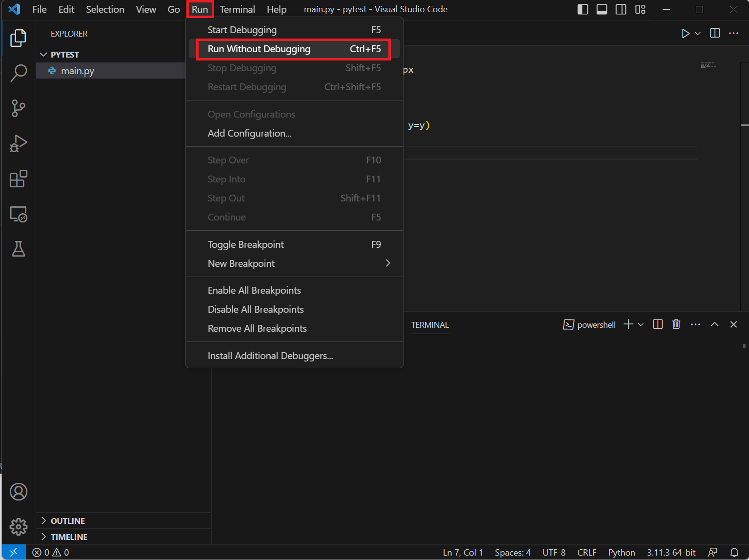
Task: Click Python language mode in status bar
Action: 621,552
